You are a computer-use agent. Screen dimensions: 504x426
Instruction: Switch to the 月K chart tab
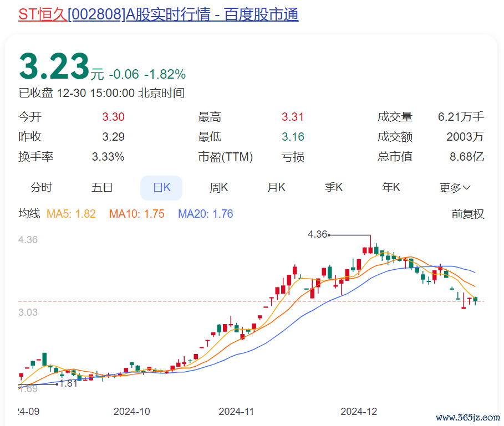click(277, 187)
